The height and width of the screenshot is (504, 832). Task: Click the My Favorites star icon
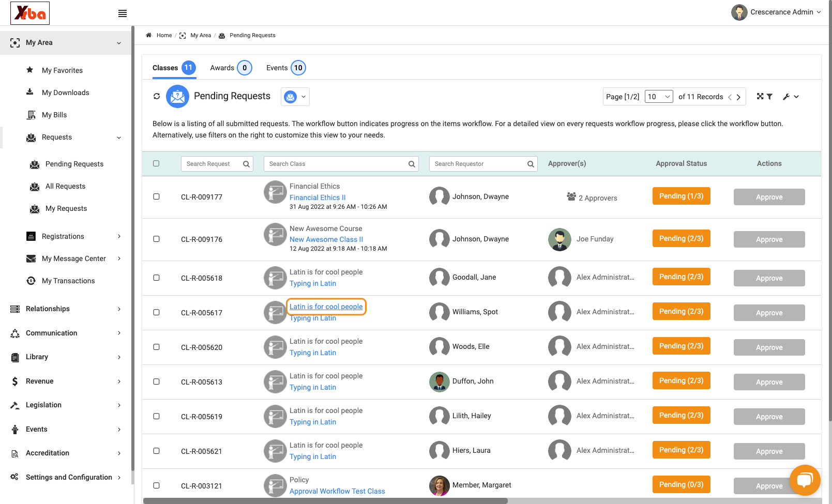pyautogui.click(x=30, y=70)
